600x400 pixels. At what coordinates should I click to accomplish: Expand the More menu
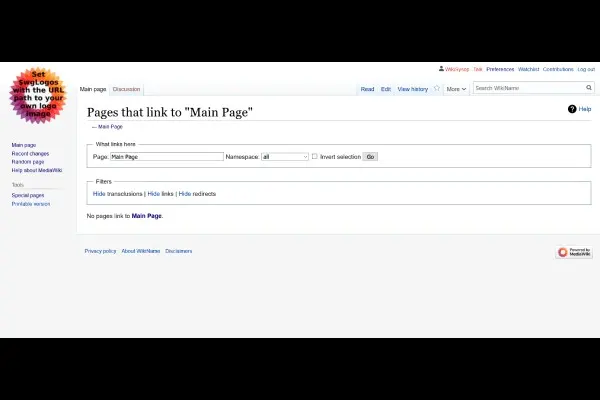coord(456,89)
